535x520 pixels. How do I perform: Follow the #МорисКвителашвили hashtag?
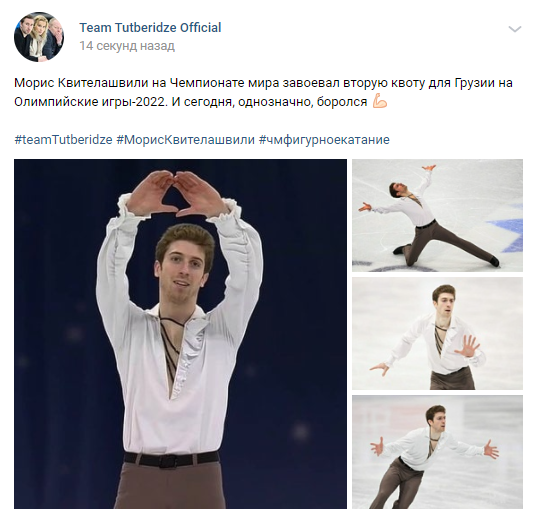point(186,140)
